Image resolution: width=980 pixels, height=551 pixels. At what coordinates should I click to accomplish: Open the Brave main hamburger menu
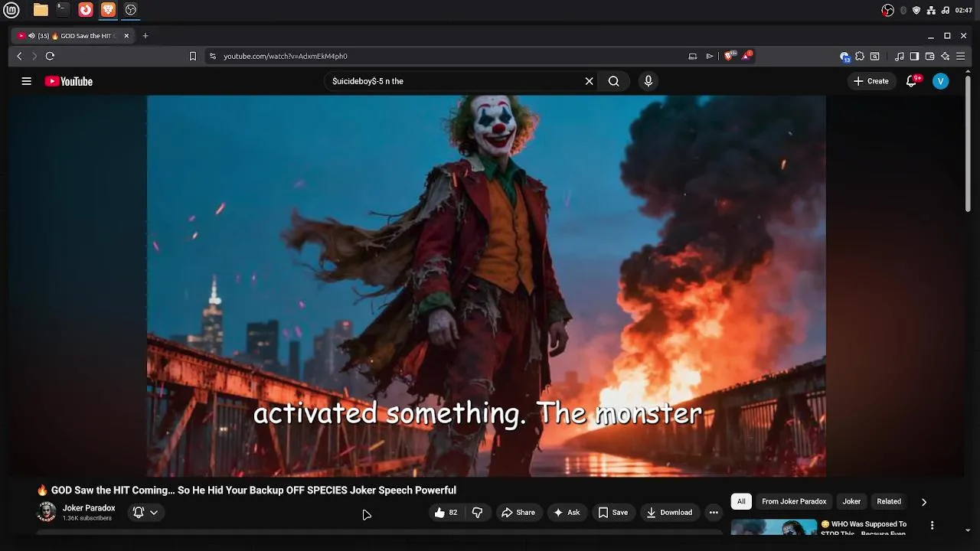[960, 56]
